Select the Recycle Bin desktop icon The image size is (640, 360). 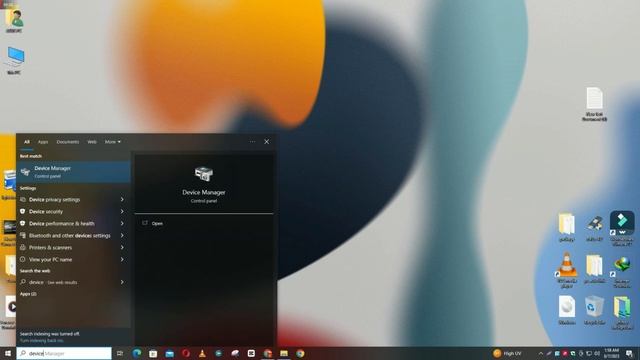[594, 310]
